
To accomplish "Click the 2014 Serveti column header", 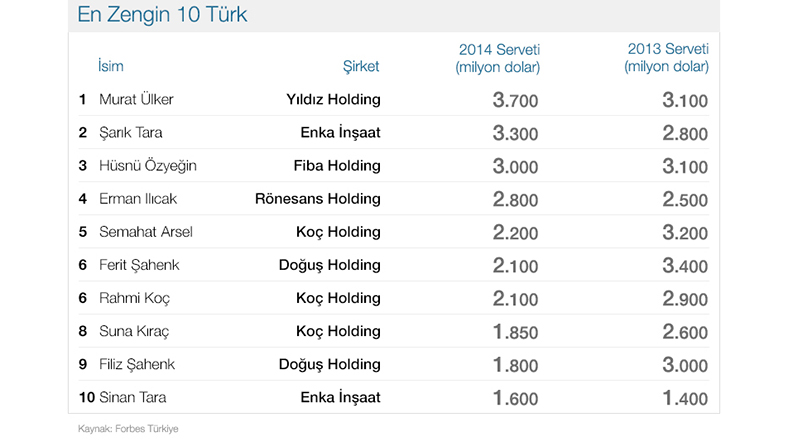I will point(498,58).
